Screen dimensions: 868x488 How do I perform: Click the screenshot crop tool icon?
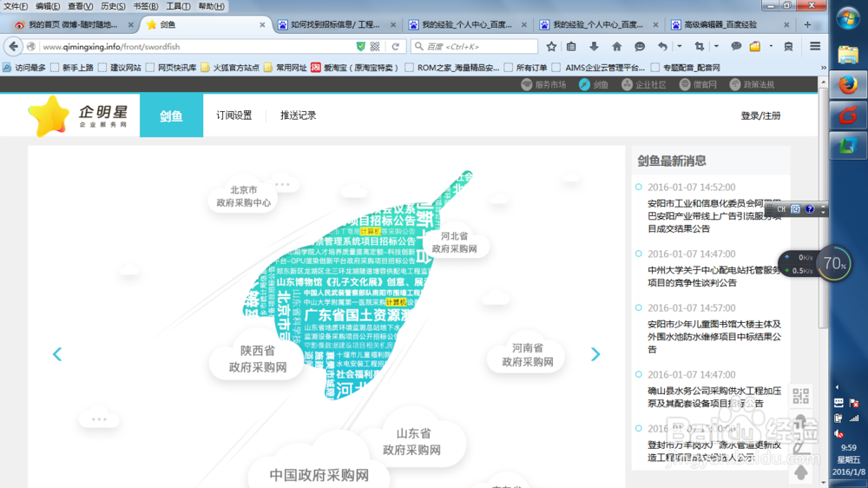click(x=699, y=47)
